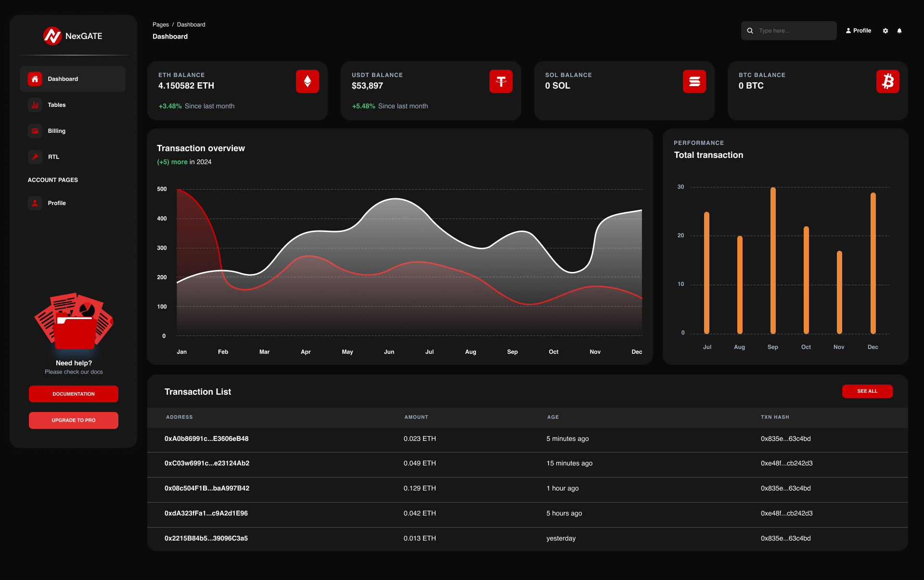Click the 0.129 ETH amount cell
The height and width of the screenshot is (580, 924).
pyautogui.click(x=420, y=488)
